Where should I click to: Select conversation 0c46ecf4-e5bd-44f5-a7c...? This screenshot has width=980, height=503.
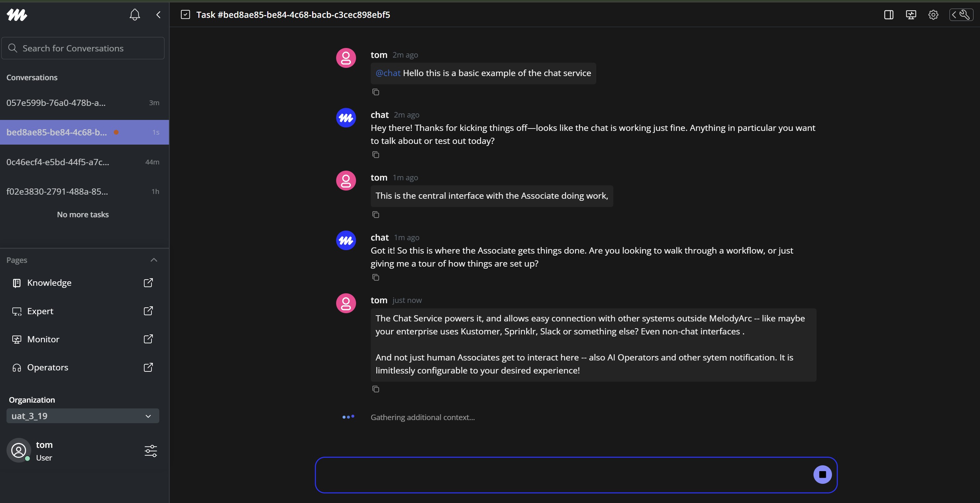(57, 162)
